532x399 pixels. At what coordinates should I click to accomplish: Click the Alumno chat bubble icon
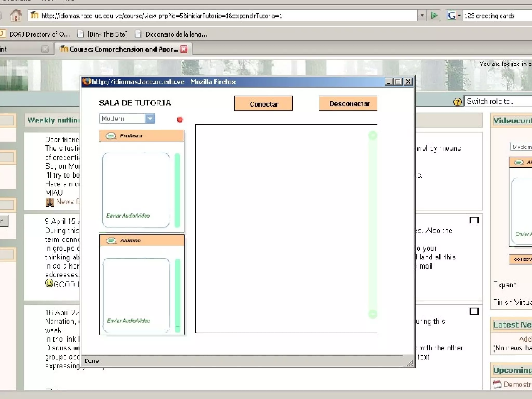111,241
